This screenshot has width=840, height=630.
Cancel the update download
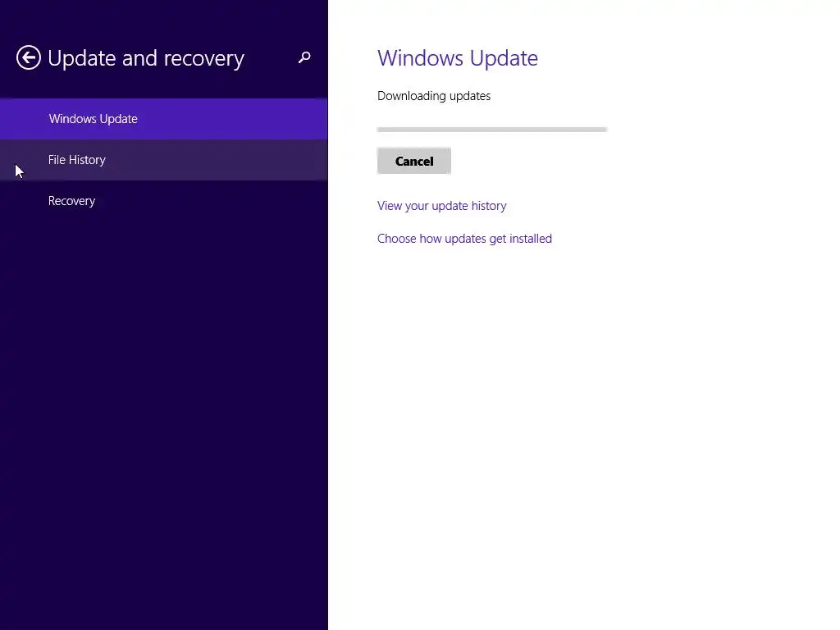coord(414,161)
